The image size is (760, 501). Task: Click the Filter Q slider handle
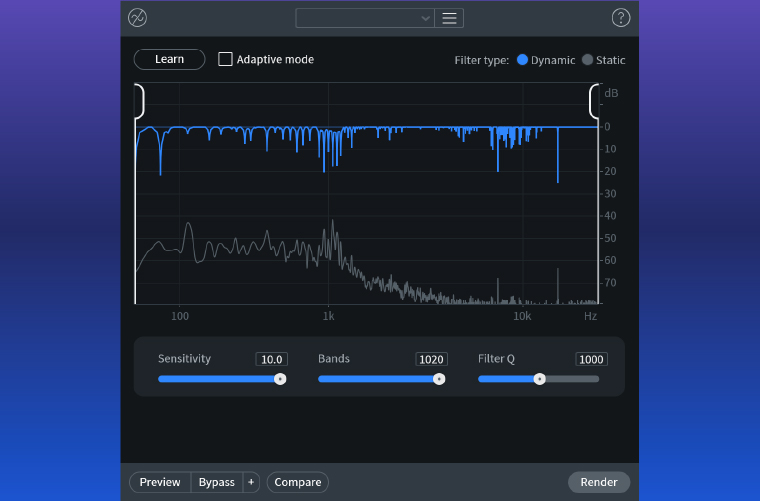click(539, 379)
